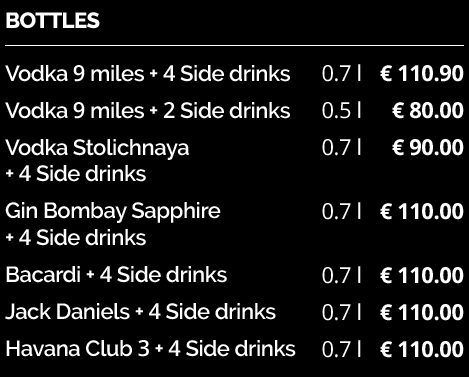Click the € 110.90 price
This screenshot has height=377, width=469.
pos(422,74)
